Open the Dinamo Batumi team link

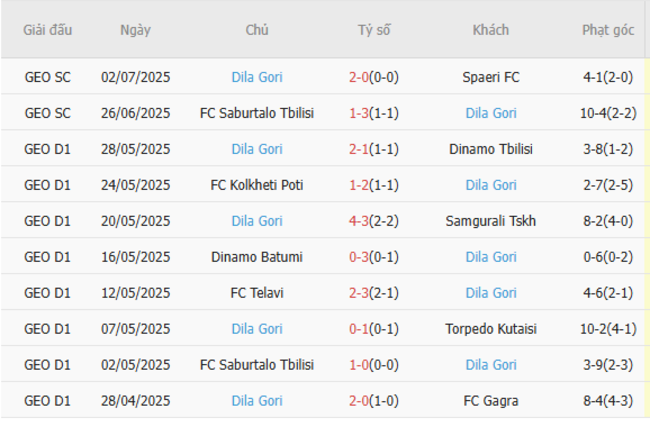click(257, 257)
